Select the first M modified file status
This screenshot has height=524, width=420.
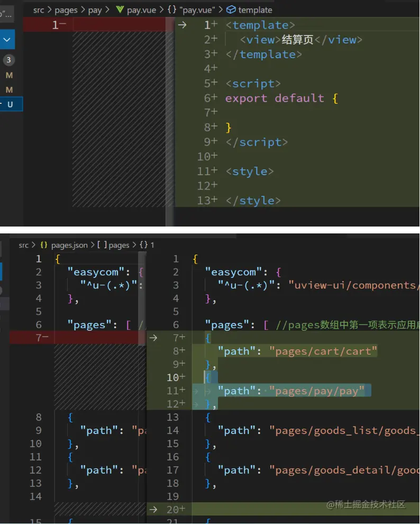pos(10,75)
